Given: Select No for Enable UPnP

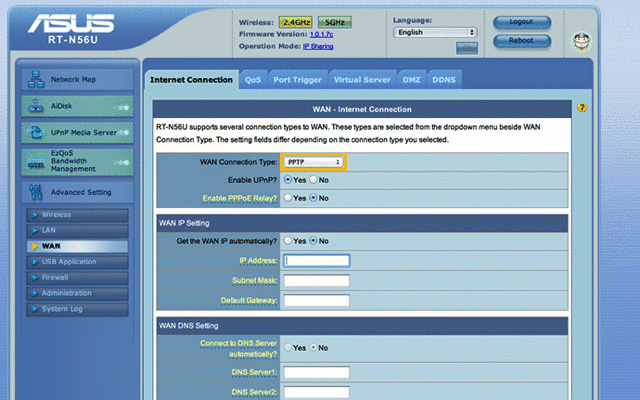Looking at the screenshot, I should pos(313,180).
